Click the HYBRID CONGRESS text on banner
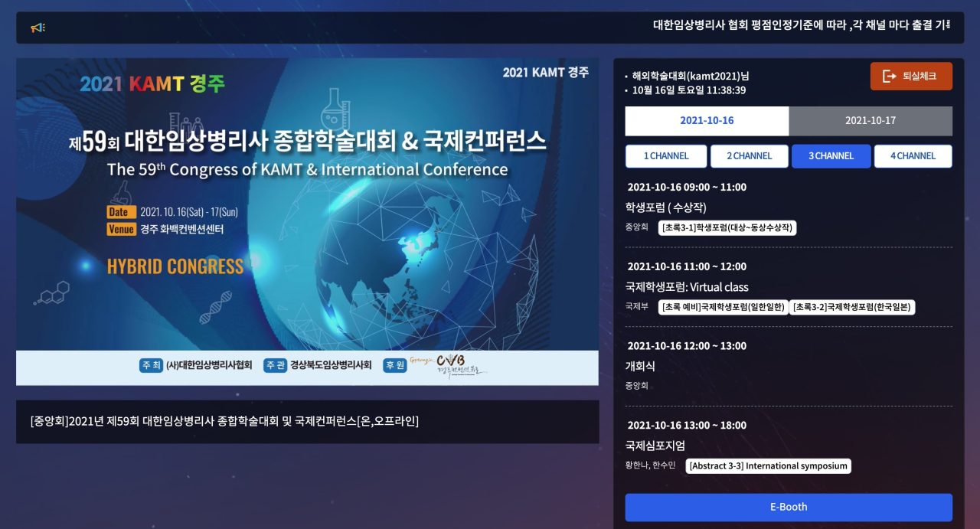 [x=175, y=266]
